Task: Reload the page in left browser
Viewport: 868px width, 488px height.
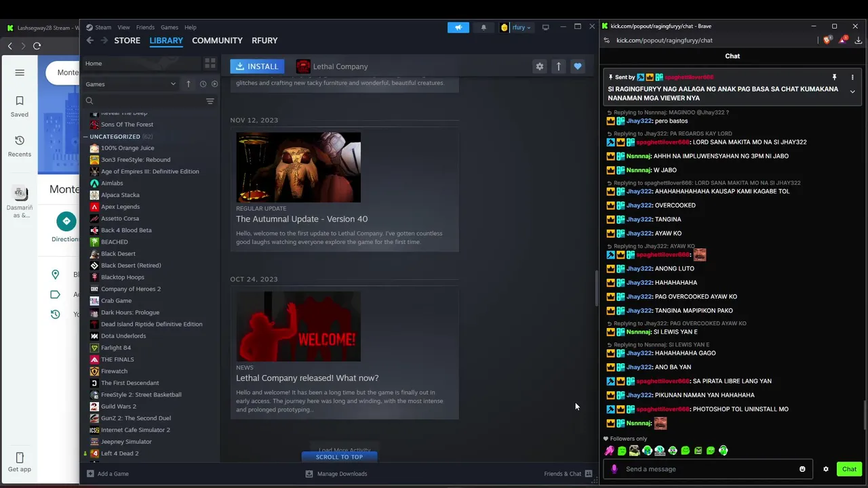Action: click(37, 46)
